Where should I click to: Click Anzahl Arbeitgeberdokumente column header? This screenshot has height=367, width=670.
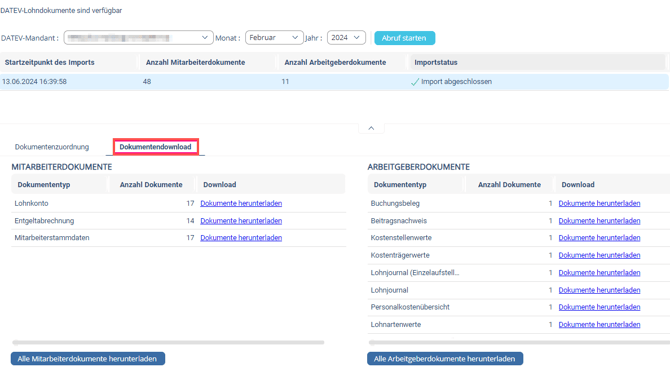tap(335, 62)
